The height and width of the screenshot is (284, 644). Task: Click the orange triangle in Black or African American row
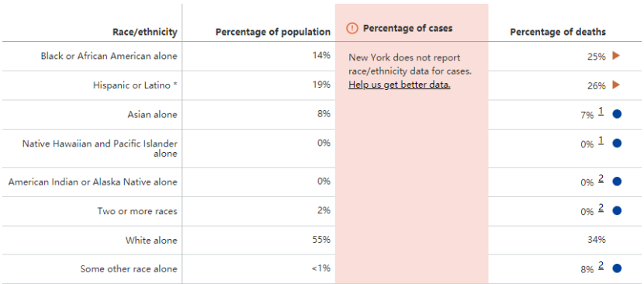click(x=615, y=56)
